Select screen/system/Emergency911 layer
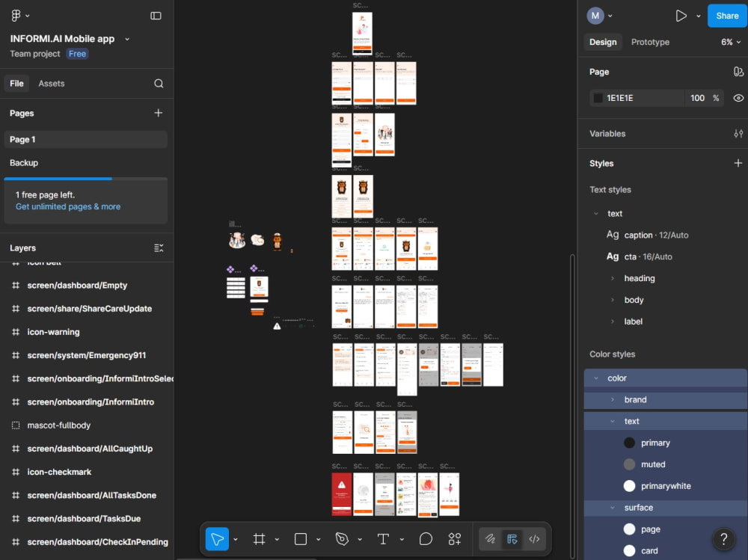Image resolution: width=748 pixels, height=560 pixels. pos(87,355)
